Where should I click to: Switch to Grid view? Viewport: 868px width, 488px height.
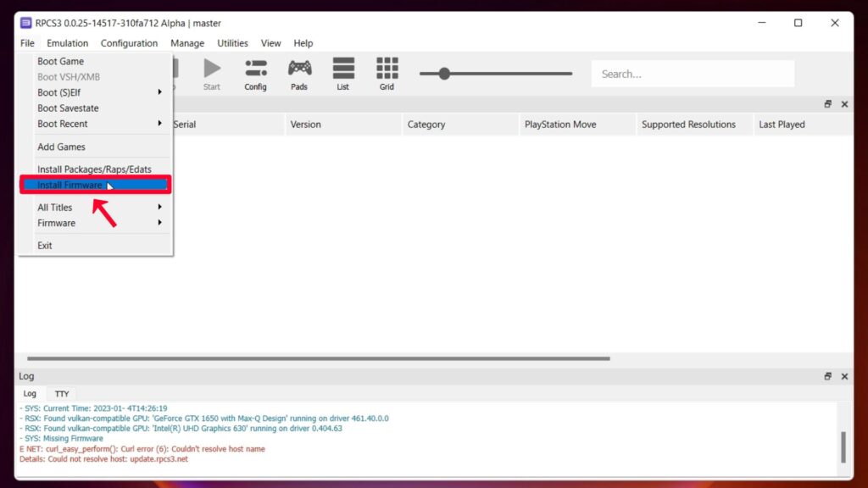(x=387, y=73)
